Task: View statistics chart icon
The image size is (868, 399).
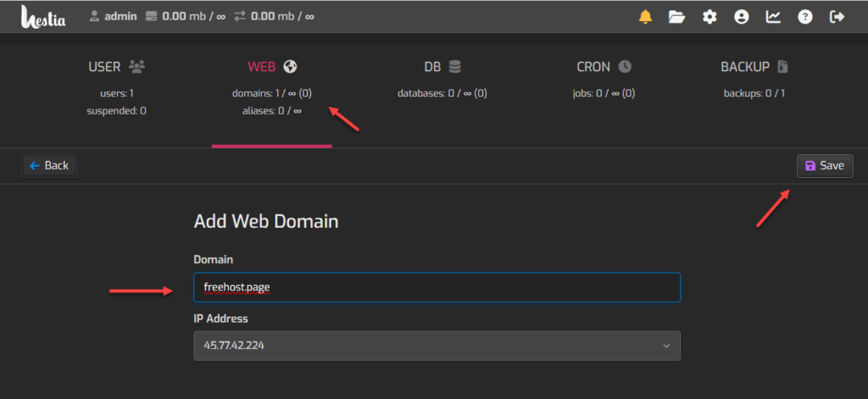Action: 773,17
